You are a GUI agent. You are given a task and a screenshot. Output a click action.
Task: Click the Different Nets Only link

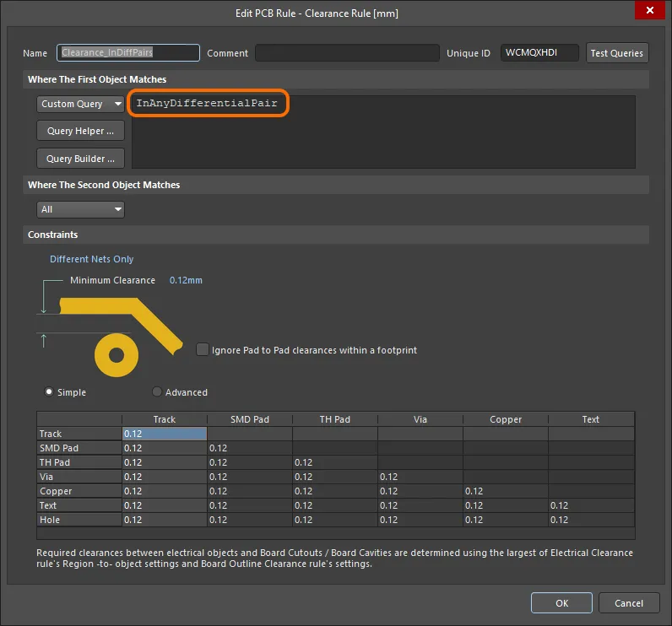pyautogui.click(x=92, y=259)
